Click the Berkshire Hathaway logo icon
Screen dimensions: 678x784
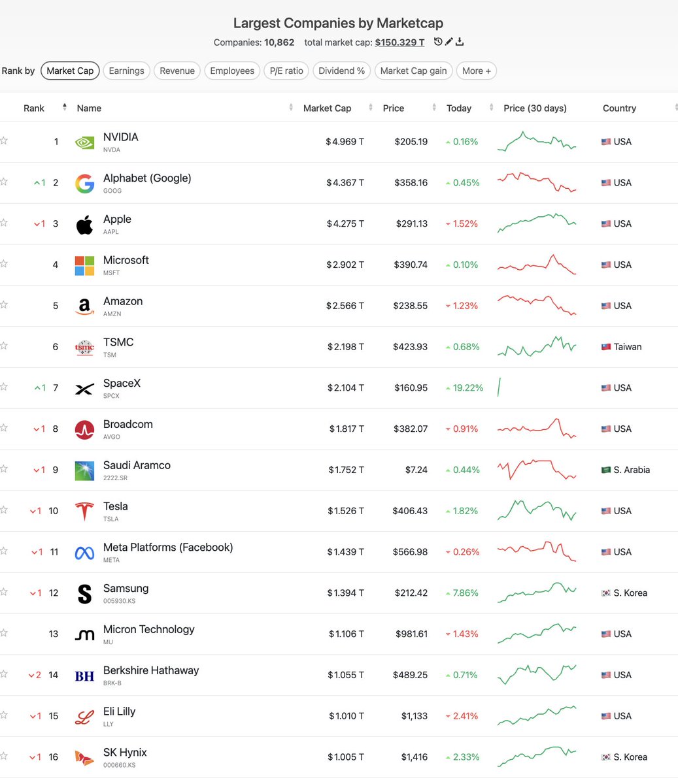click(84, 676)
